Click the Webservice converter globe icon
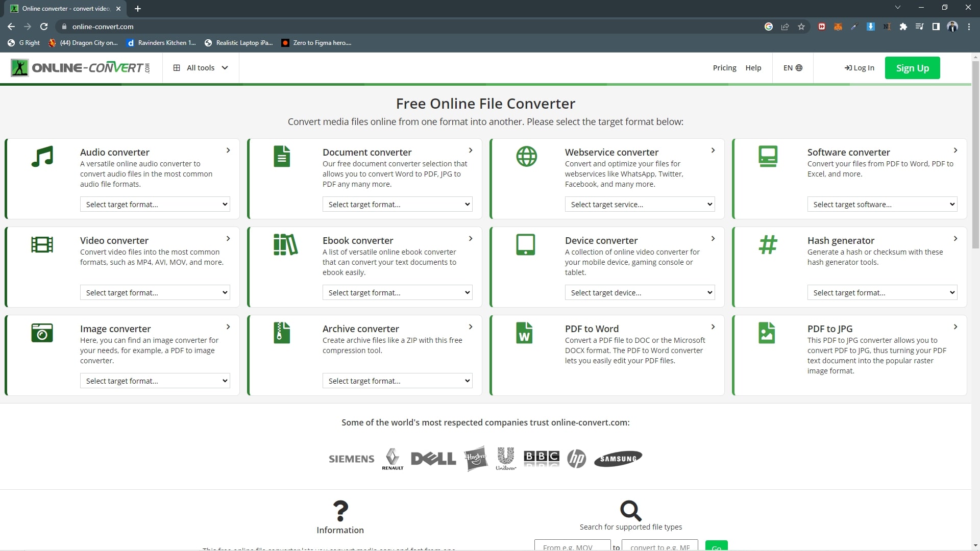This screenshot has width=980, height=551. pos(526,157)
